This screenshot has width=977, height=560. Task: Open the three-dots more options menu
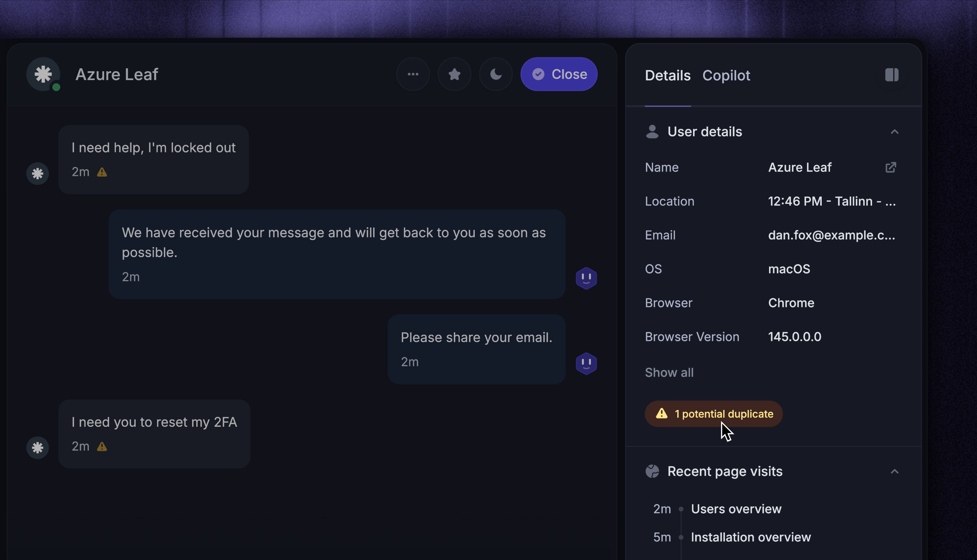413,74
